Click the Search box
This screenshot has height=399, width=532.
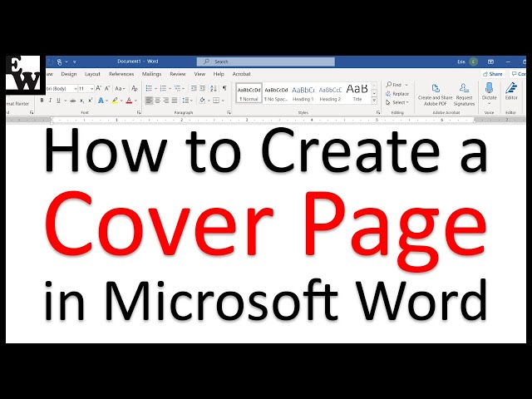pyautogui.click(x=266, y=62)
